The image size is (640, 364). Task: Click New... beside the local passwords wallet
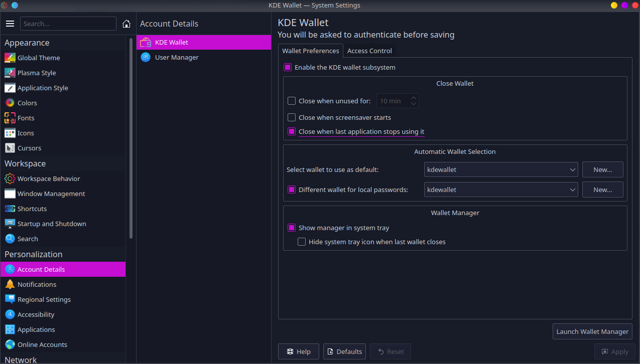click(603, 190)
